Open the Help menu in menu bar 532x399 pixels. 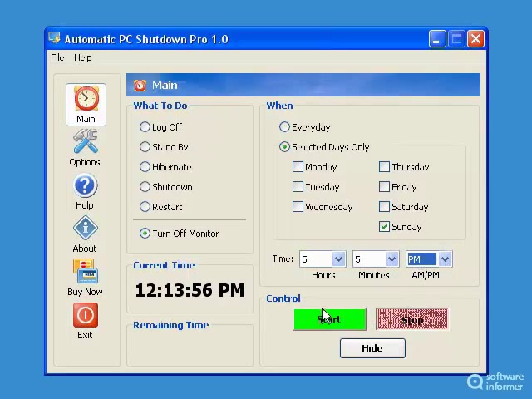[x=83, y=57]
